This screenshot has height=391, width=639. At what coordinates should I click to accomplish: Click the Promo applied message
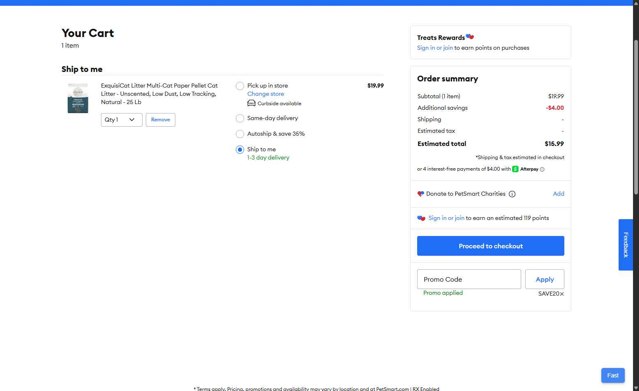point(443,293)
